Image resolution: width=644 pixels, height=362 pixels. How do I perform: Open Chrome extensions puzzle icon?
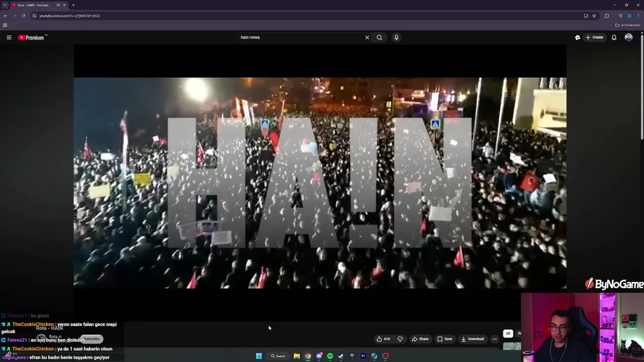tap(607, 16)
